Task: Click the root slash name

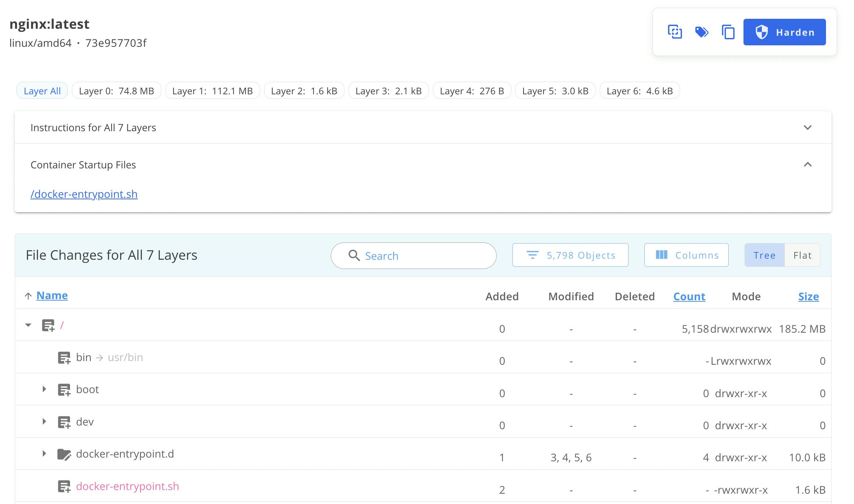Action: [x=62, y=325]
